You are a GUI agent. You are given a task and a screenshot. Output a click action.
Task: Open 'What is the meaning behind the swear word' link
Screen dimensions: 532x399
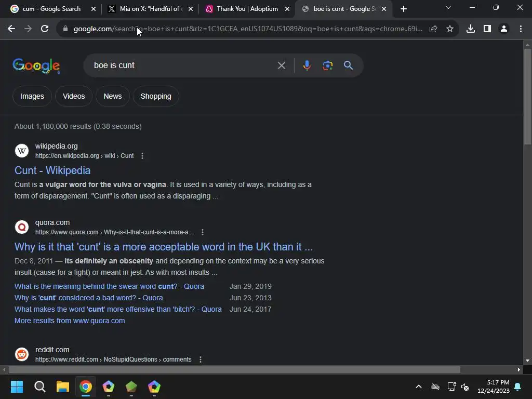point(109,286)
